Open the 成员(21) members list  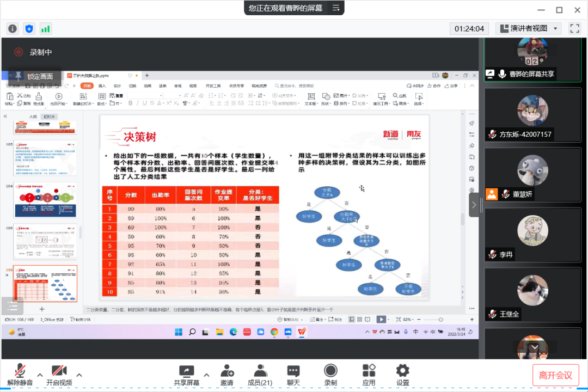point(260,375)
